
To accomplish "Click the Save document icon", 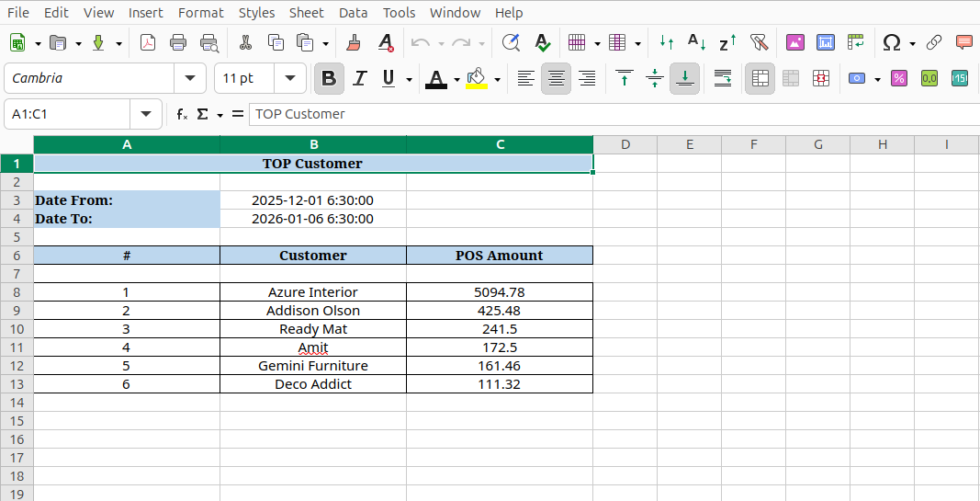I will (98, 43).
